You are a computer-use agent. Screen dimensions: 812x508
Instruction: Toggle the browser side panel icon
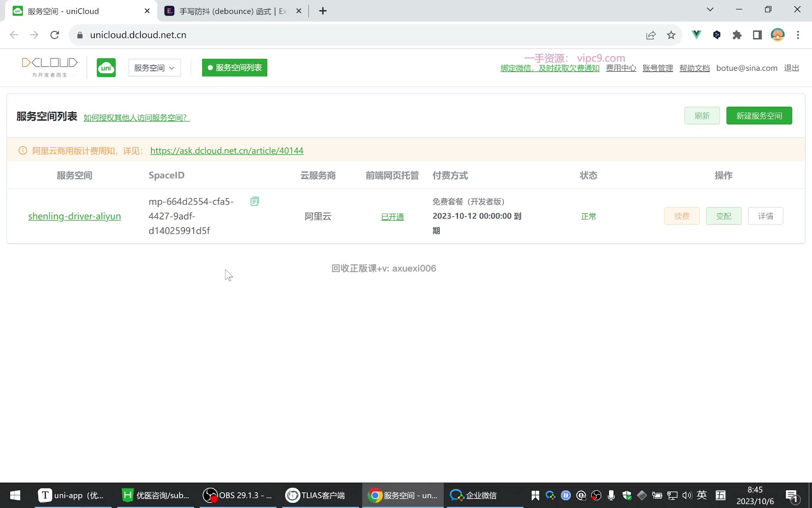(757, 35)
